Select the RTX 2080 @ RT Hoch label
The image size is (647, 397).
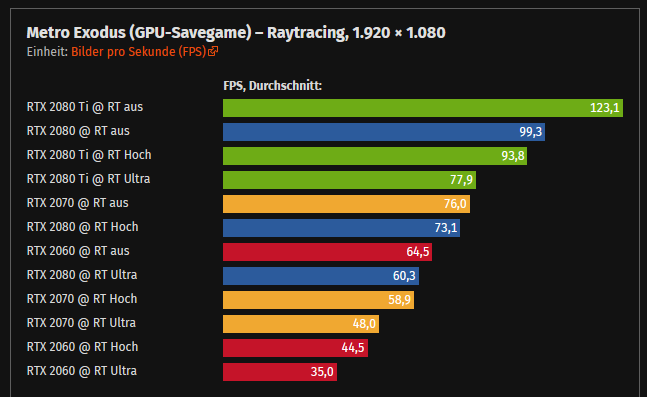83,227
